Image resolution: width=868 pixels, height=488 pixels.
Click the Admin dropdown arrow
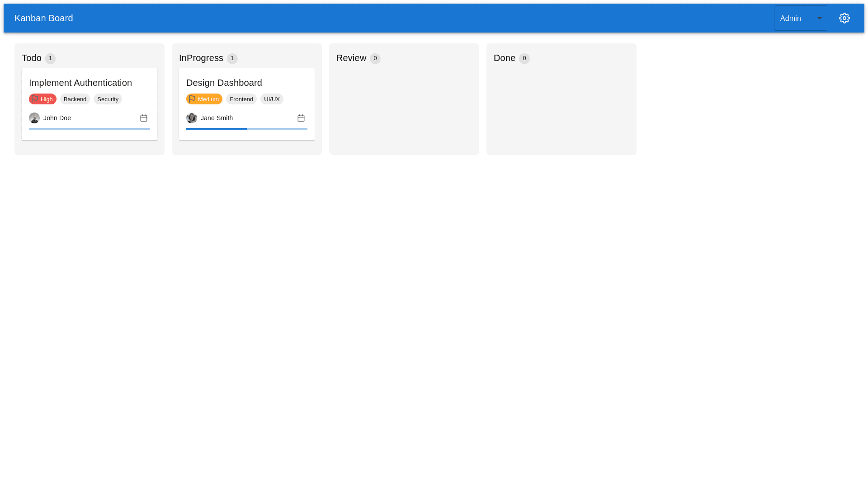[x=820, y=18]
